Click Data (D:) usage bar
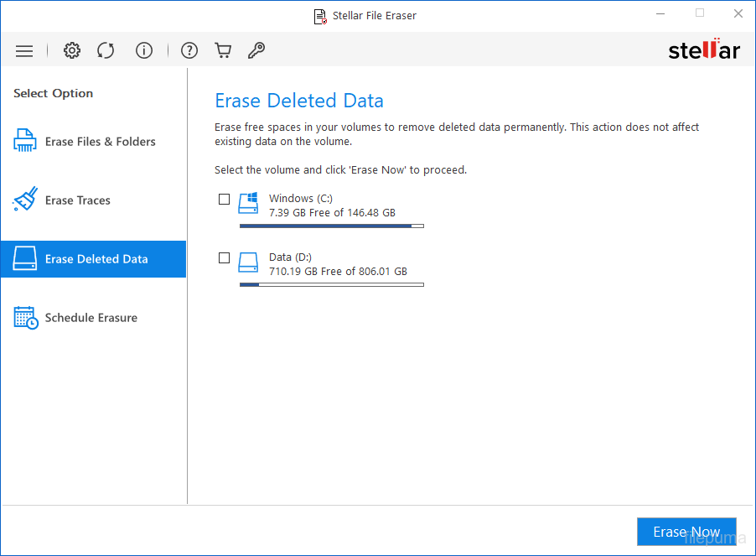 (331, 284)
